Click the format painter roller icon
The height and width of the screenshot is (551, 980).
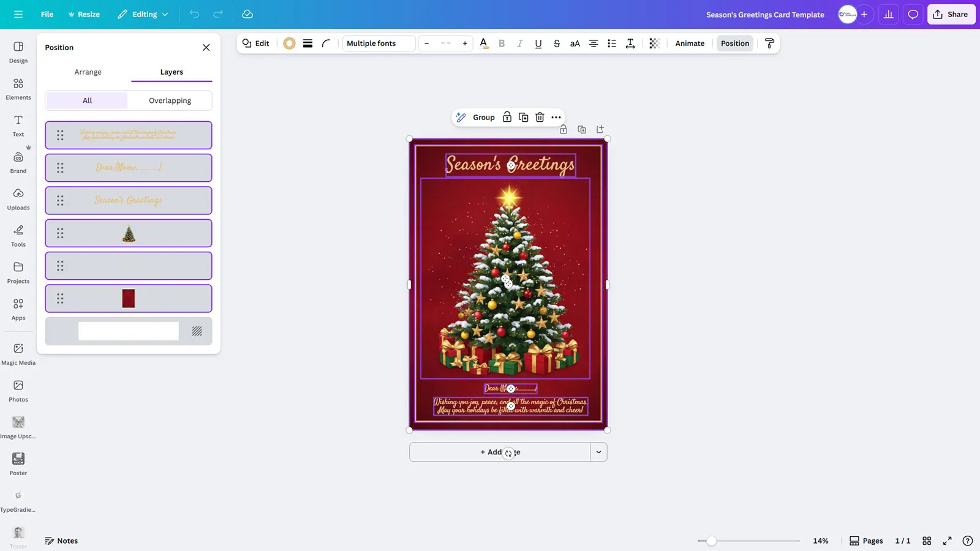[769, 43]
